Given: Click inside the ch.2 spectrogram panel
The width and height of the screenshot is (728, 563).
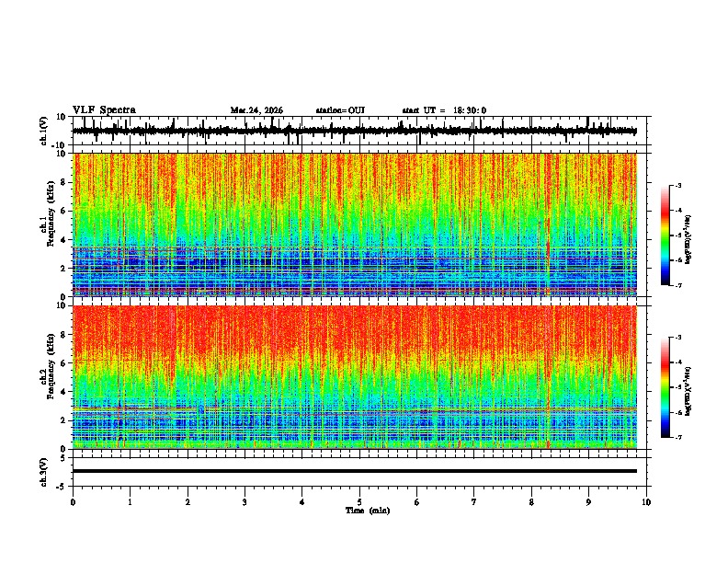Looking at the screenshot, I should tap(354, 377).
